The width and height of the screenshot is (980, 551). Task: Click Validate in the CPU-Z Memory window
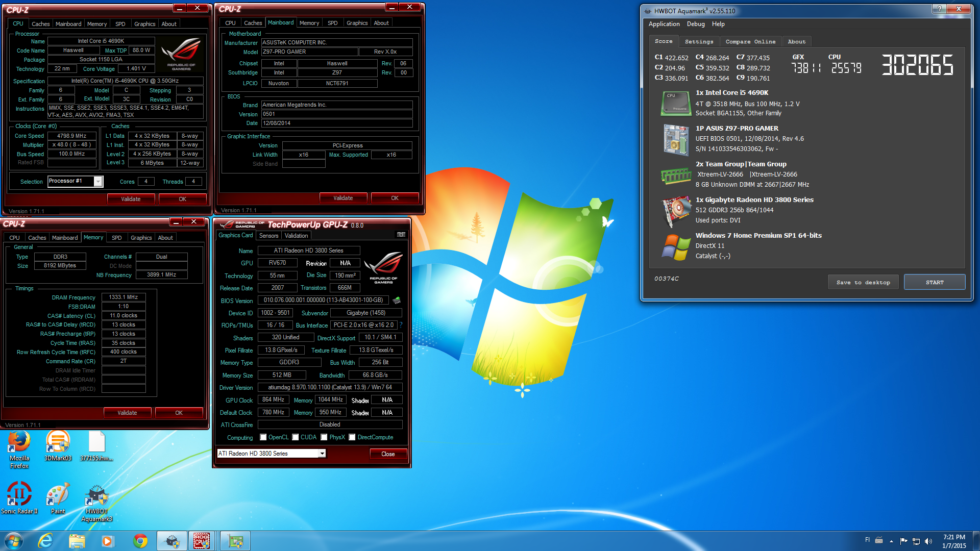pyautogui.click(x=127, y=413)
